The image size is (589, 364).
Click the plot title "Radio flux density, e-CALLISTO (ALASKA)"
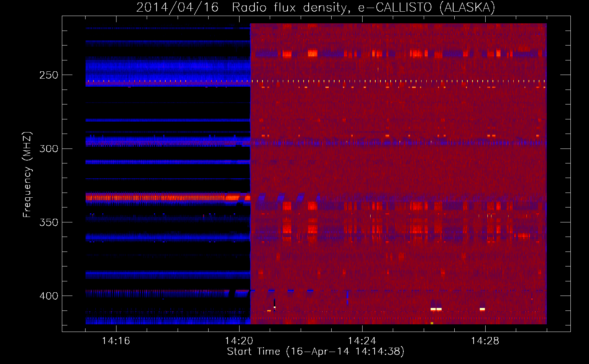363,8
